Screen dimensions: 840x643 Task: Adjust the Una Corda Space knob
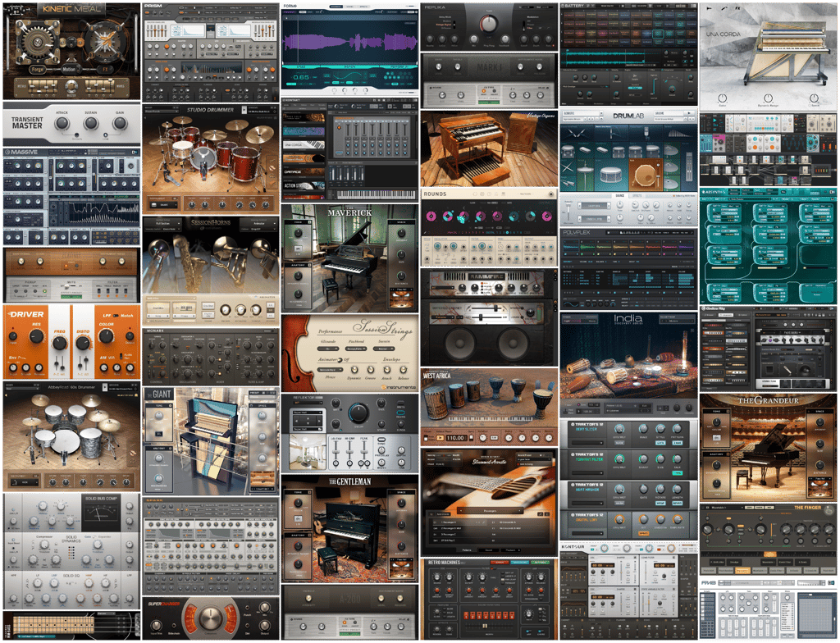(x=815, y=98)
